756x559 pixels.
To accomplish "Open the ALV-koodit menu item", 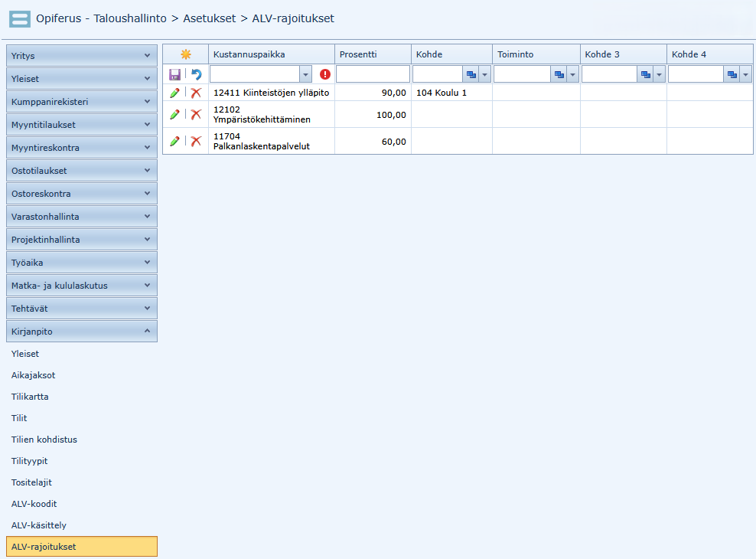I will tap(34, 504).
